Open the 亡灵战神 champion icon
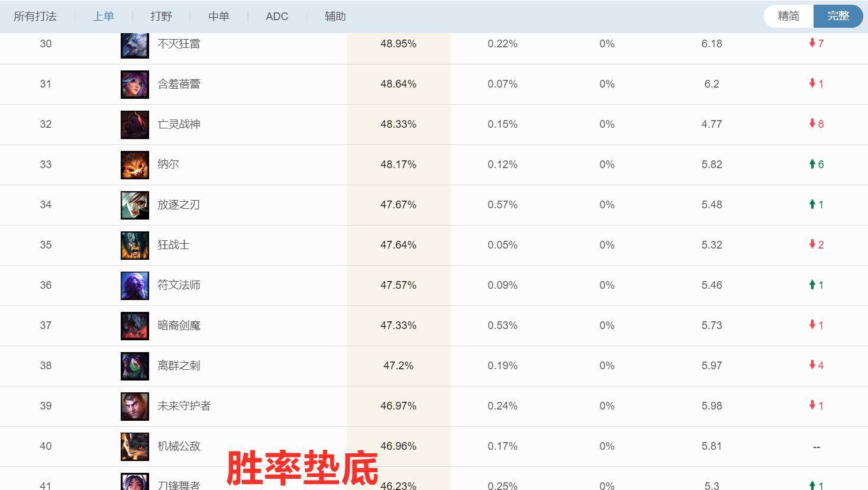868x490 pixels. pos(134,124)
